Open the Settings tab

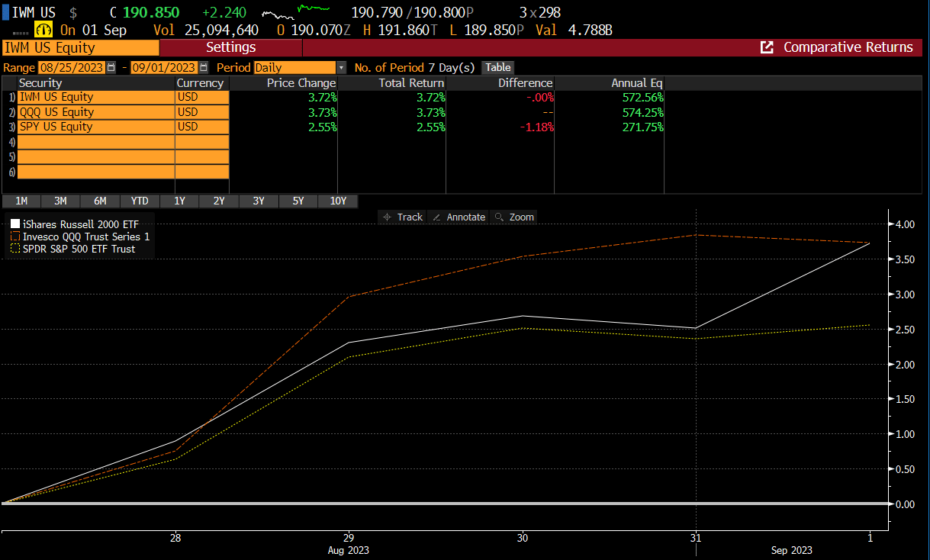click(231, 47)
